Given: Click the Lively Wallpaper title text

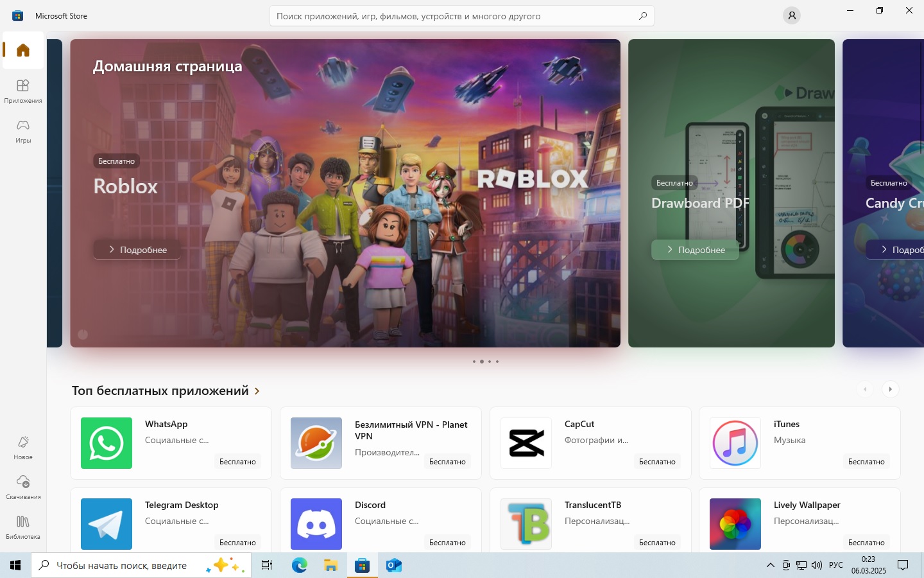Looking at the screenshot, I should click(x=807, y=505).
